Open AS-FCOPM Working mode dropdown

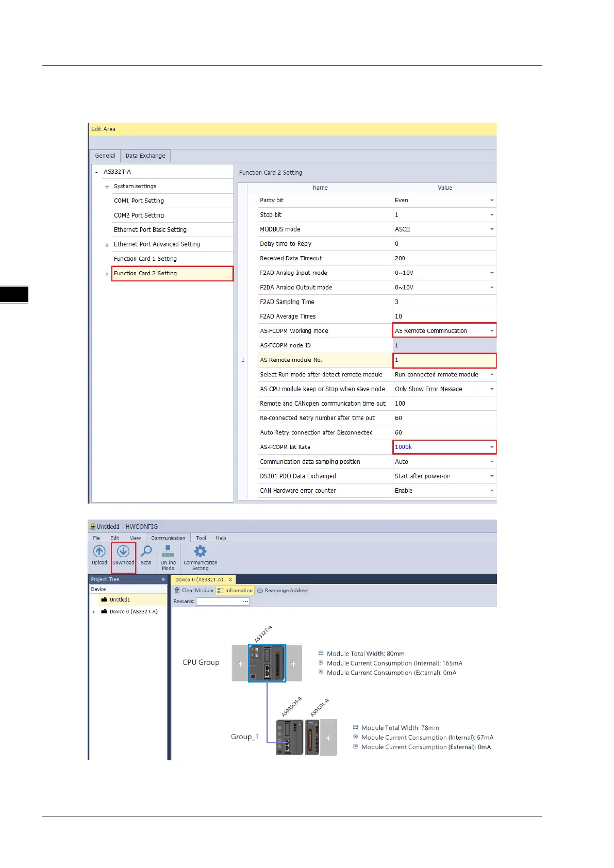pos(492,331)
